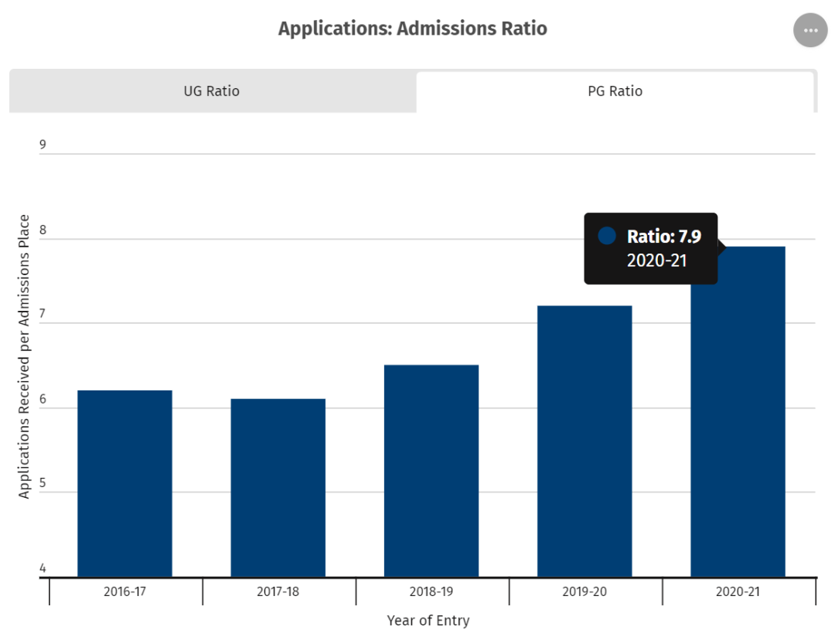Click the 2018-19 bar

431,471
